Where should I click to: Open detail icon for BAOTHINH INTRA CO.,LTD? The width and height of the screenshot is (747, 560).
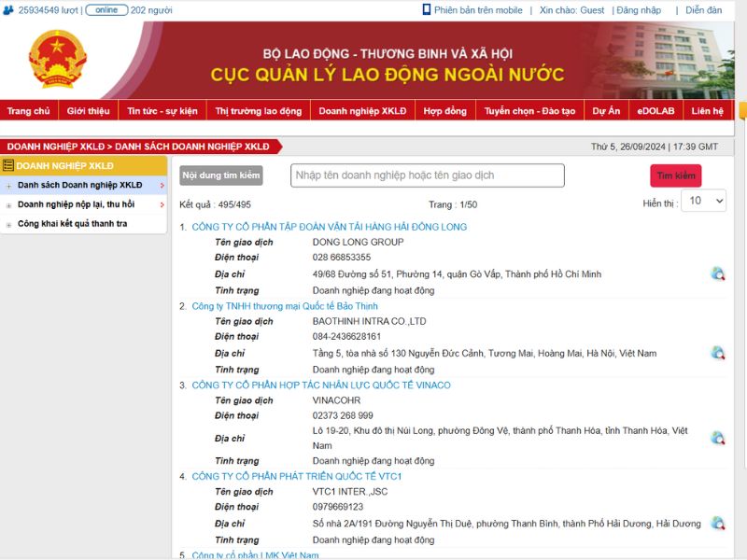pos(718,353)
